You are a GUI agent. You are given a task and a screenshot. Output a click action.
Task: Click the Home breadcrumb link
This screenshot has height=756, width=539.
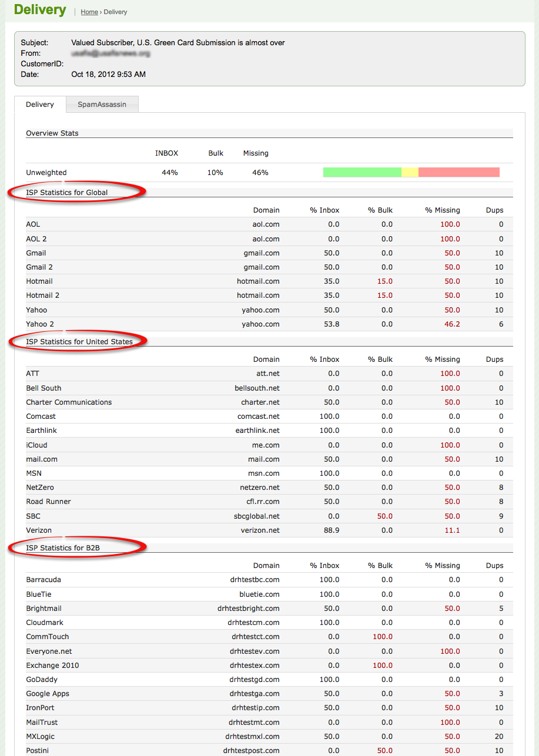(x=89, y=12)
